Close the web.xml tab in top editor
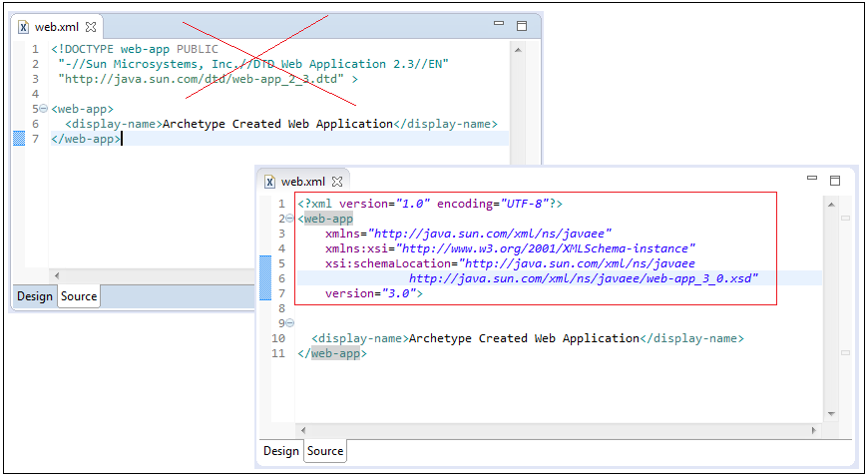This screenshot has height=476, width=868. [x=92, y=27]
